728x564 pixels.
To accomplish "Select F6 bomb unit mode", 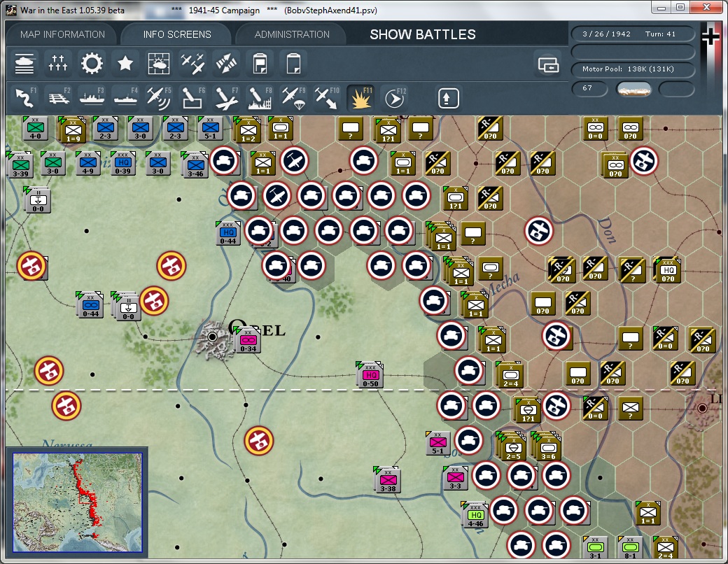I will point(192,97).
